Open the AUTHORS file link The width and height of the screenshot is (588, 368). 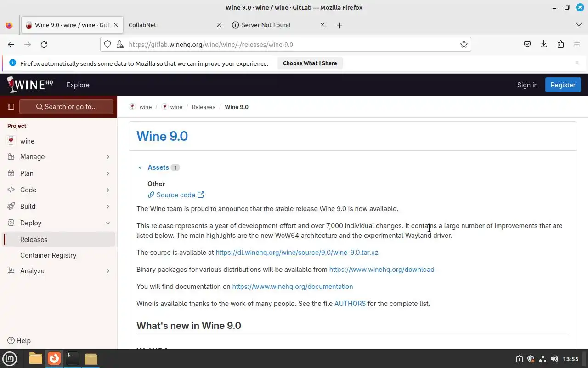click(350, 304)
